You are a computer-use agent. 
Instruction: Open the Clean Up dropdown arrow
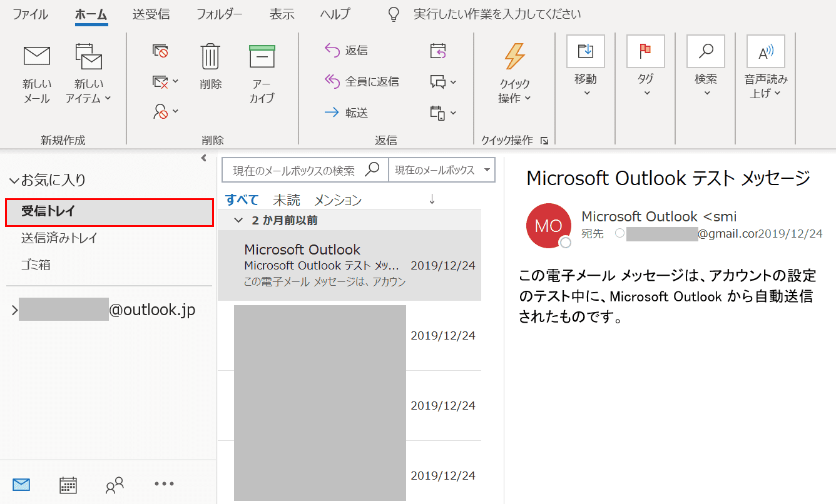[175, 81]
